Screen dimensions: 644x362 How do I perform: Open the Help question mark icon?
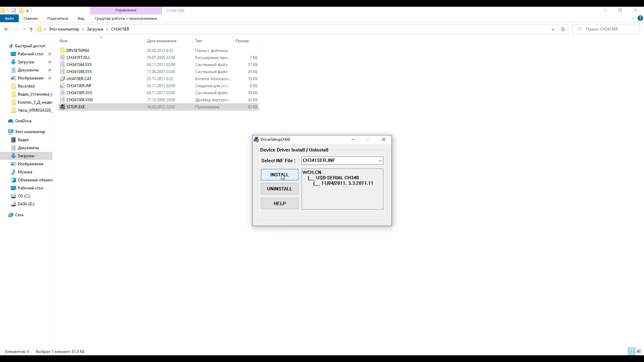(640, 18)
